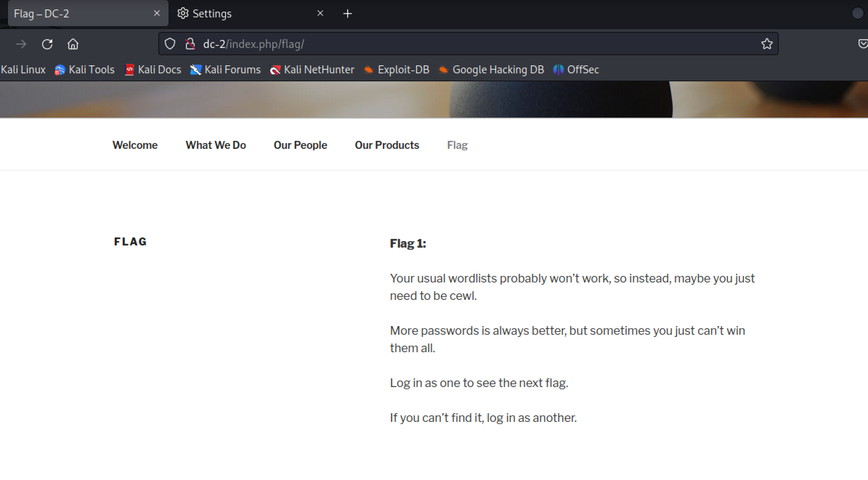Open the Our People menu page
868x480 pixels.
tap(300, 145)
